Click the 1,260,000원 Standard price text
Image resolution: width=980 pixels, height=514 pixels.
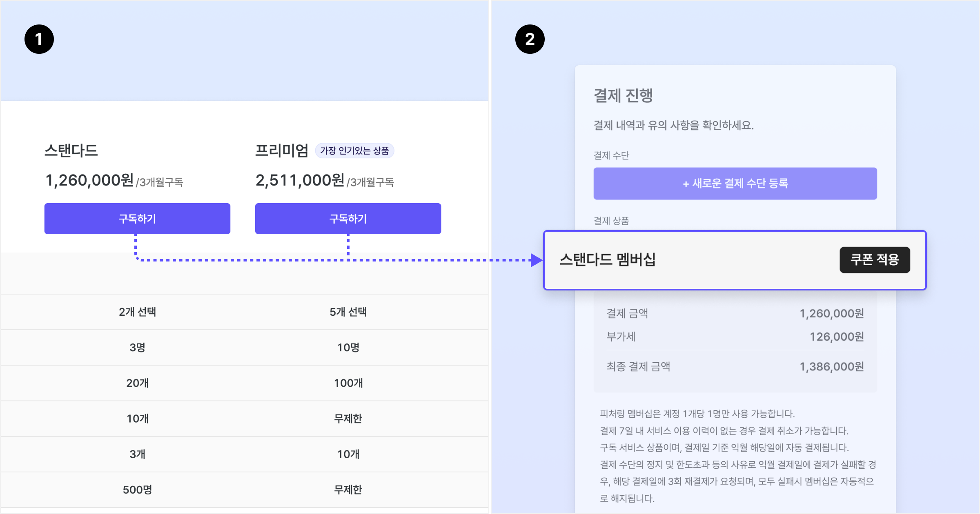90,180
